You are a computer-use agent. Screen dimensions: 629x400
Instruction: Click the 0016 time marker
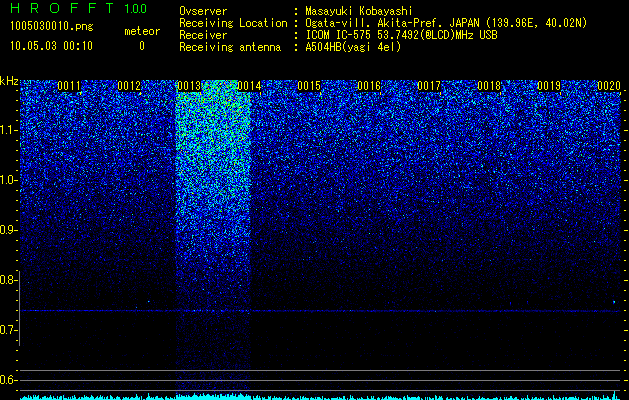tap(369, 86)
